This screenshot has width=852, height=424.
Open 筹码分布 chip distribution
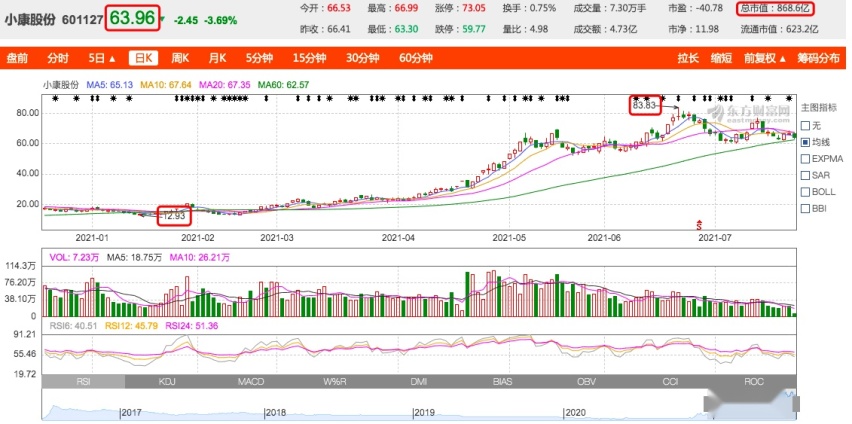[x=818, y=58]
